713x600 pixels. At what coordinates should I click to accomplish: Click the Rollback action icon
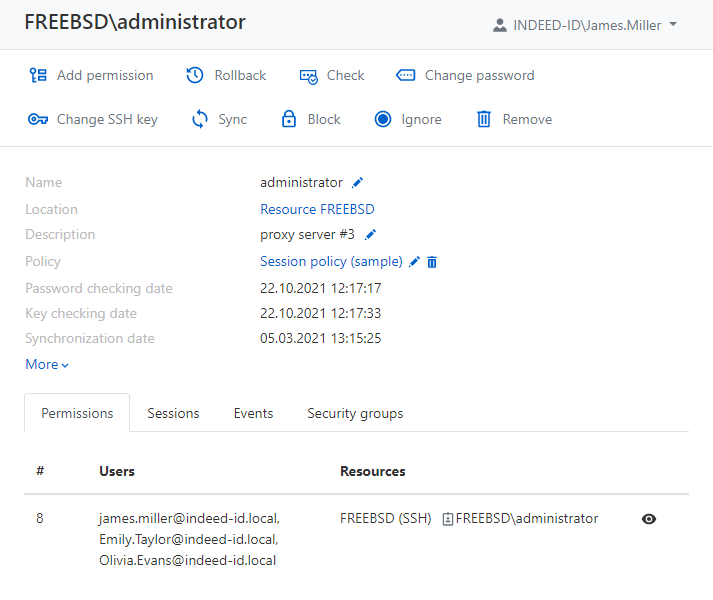pyautogui.click(x=195, y=75)
